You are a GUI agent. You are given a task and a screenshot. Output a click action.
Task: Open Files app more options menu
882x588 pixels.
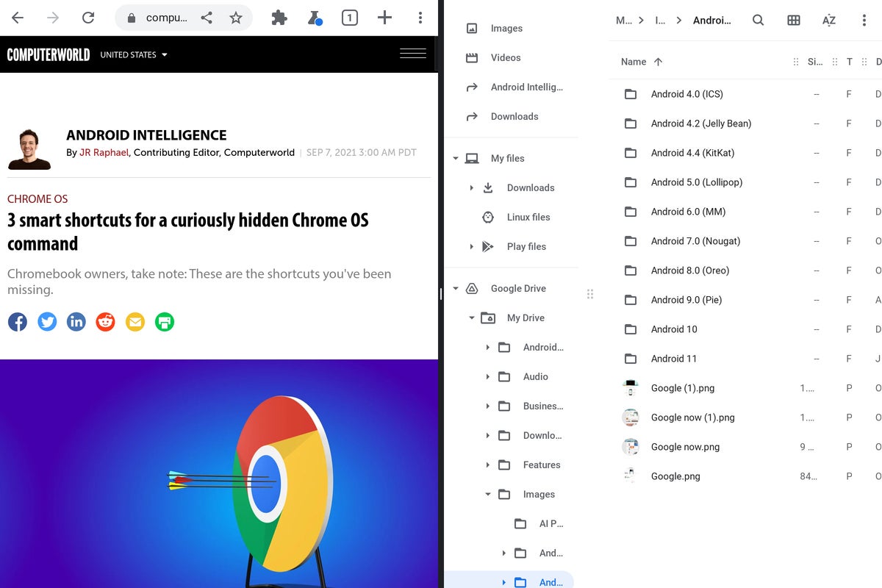point(864,21)
